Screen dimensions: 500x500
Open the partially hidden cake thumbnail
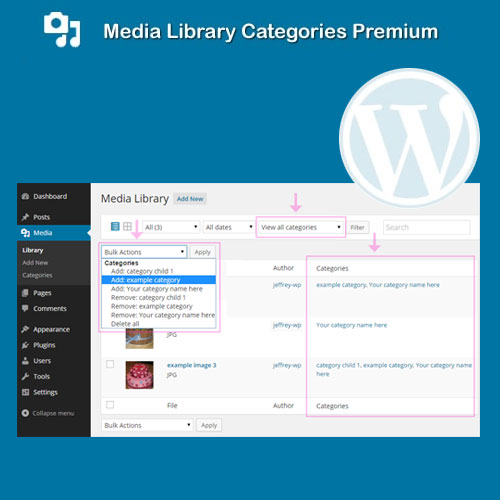[x=139, y=339]
